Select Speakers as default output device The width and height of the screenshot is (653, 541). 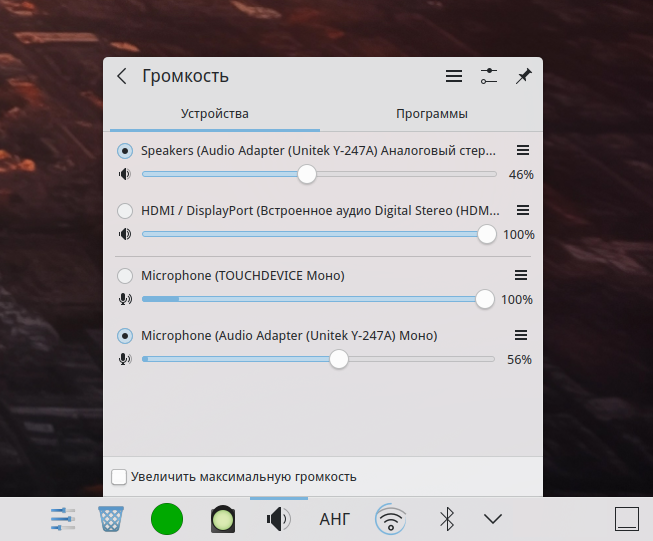[x=125, y=151]
